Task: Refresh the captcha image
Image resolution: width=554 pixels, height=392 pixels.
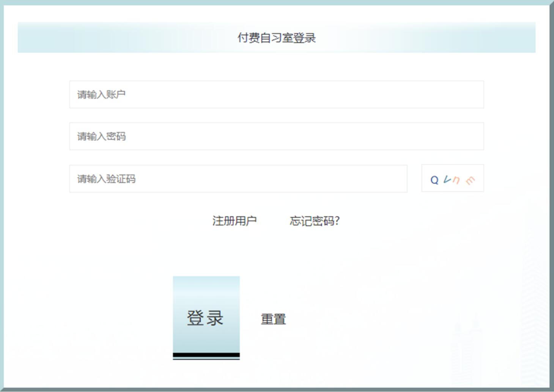Action: (452, 178)
